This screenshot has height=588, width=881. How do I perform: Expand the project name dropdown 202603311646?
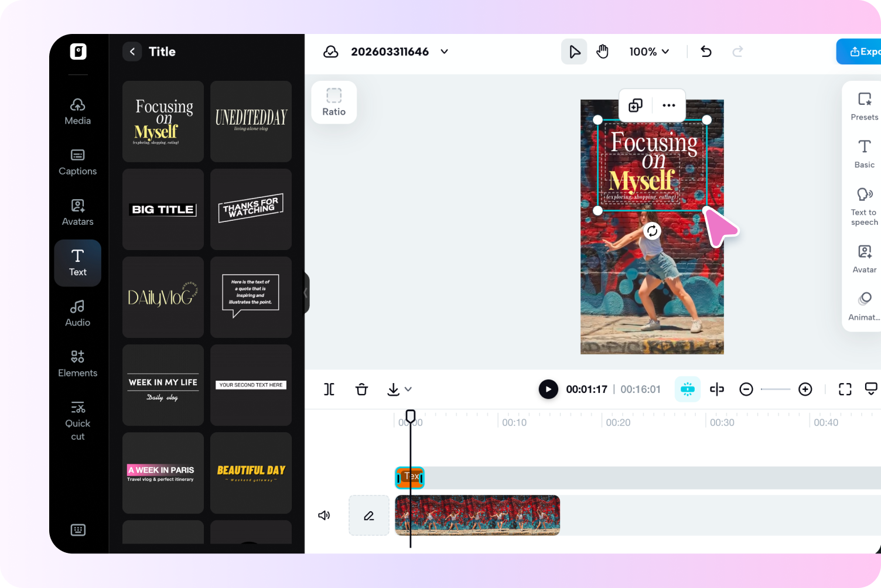coord(443,52)
